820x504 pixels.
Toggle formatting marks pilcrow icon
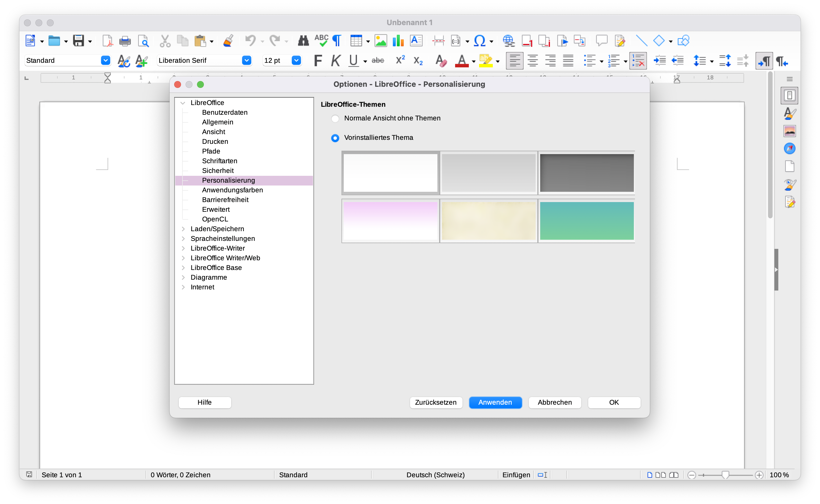(x=337, y=41)
